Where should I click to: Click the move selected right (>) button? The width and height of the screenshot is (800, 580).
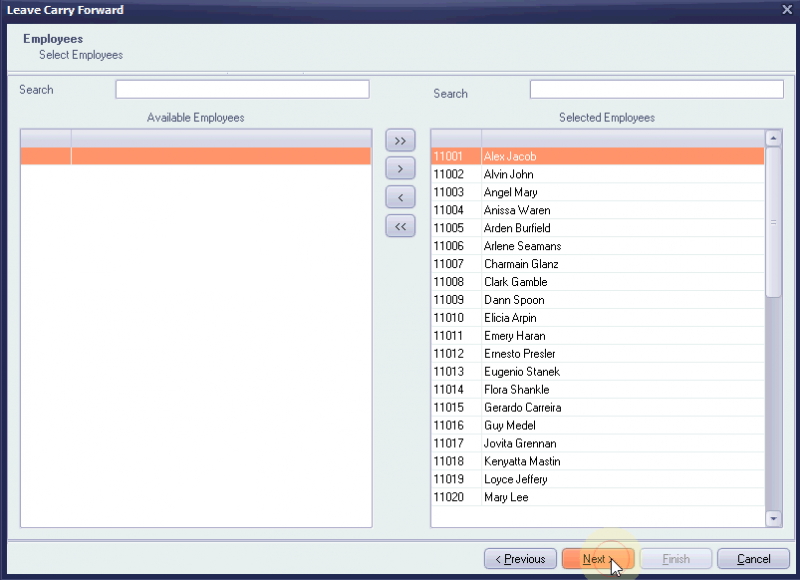[x=400, y=169]
